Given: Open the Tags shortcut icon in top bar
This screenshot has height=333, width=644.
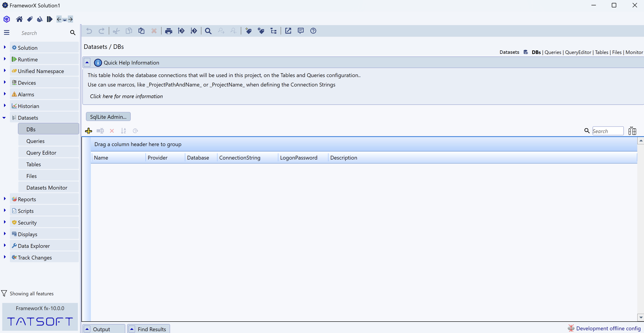Looking at the screenshot, I should coord(30,19).
